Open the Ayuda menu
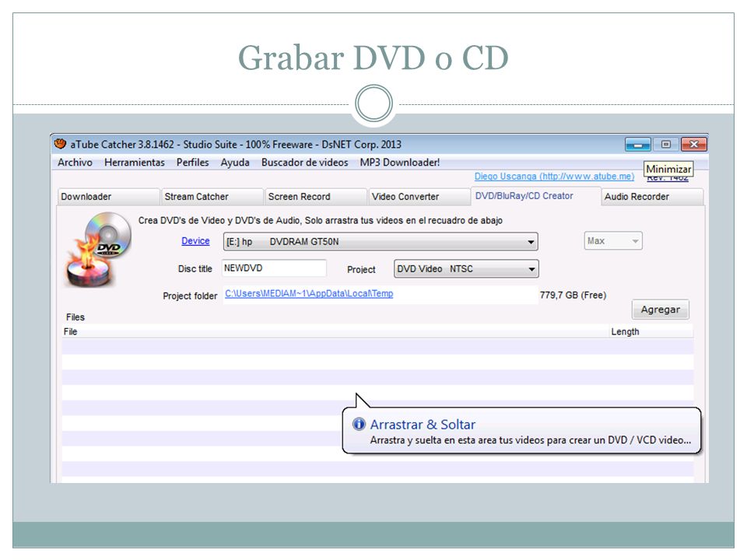Image resolution: width=747 pixels, height=560 pixels. [235, 163]
